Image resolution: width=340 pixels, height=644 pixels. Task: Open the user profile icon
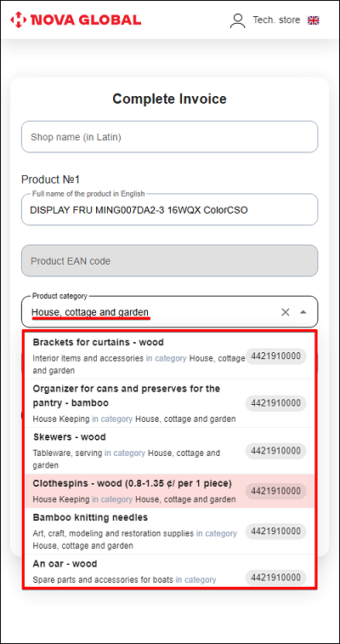click(237, 20)
